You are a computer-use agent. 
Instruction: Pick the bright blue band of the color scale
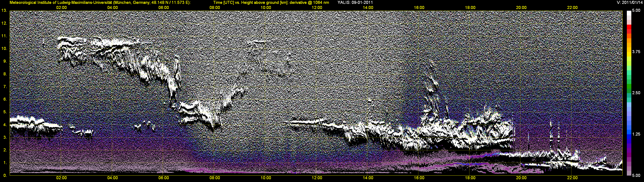pyautogui.click(x=629, y=132)
